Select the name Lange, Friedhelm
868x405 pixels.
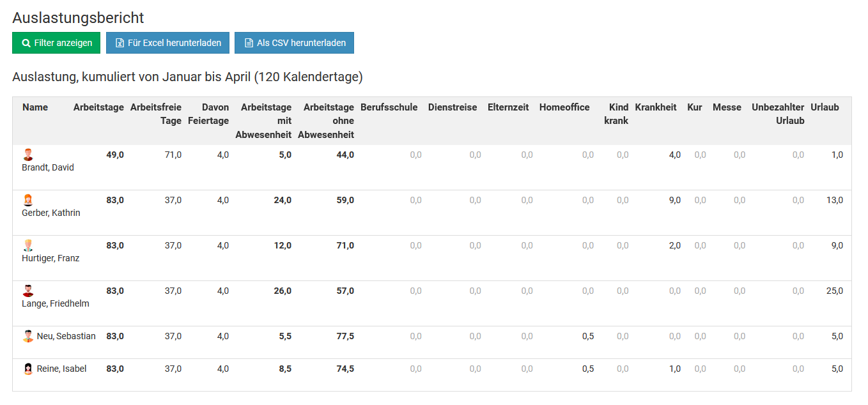56,303
